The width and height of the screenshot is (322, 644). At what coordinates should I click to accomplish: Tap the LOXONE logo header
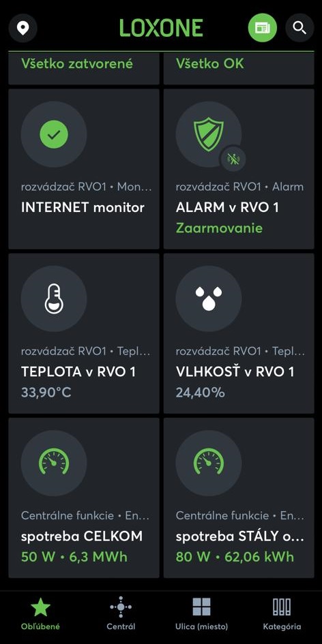click(x=161, y=28)
